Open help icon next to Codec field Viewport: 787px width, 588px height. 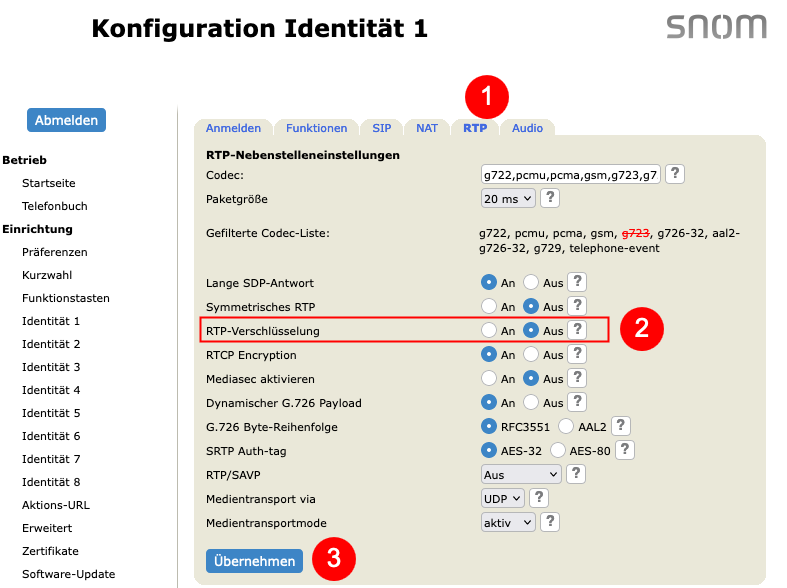tap(675, 174)
